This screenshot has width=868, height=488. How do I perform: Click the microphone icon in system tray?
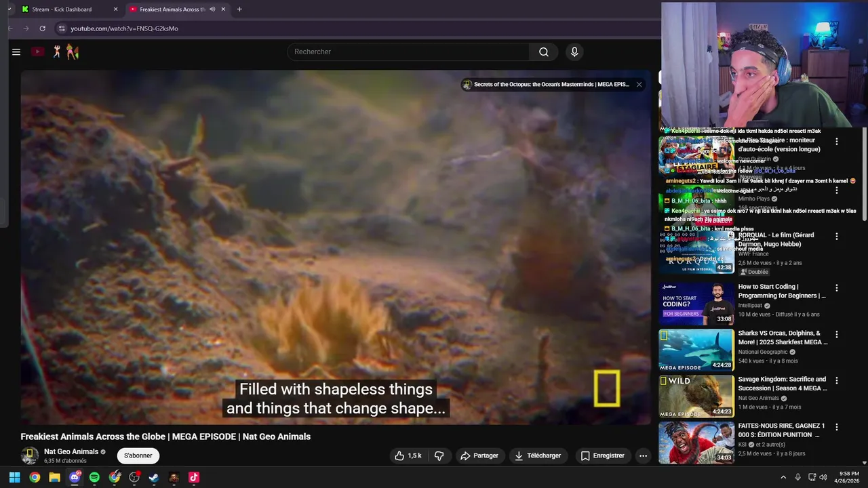(x=797, y=477)
